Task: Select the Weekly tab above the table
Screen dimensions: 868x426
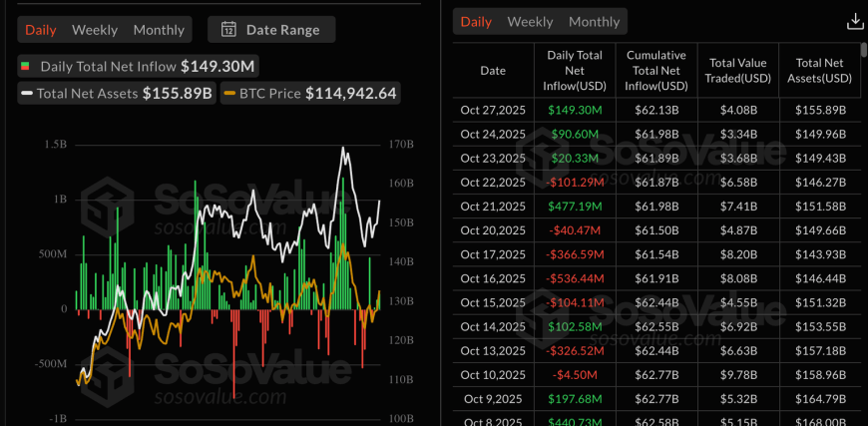Action: tap(530, 21)
